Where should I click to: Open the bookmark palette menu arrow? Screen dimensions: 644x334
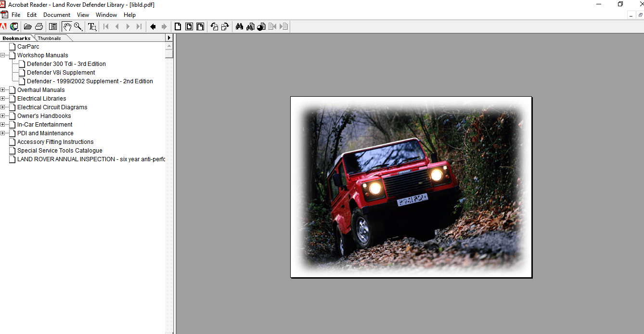[x=168, y=38]
